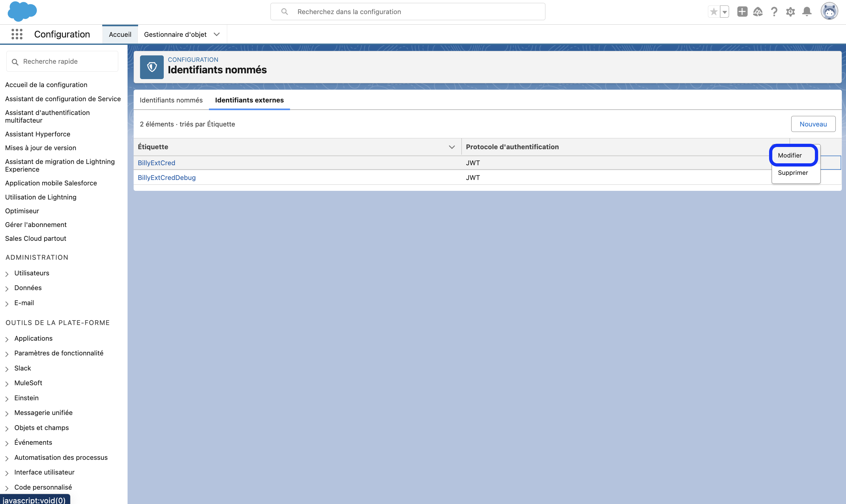Open the user profile avatar

829,12
